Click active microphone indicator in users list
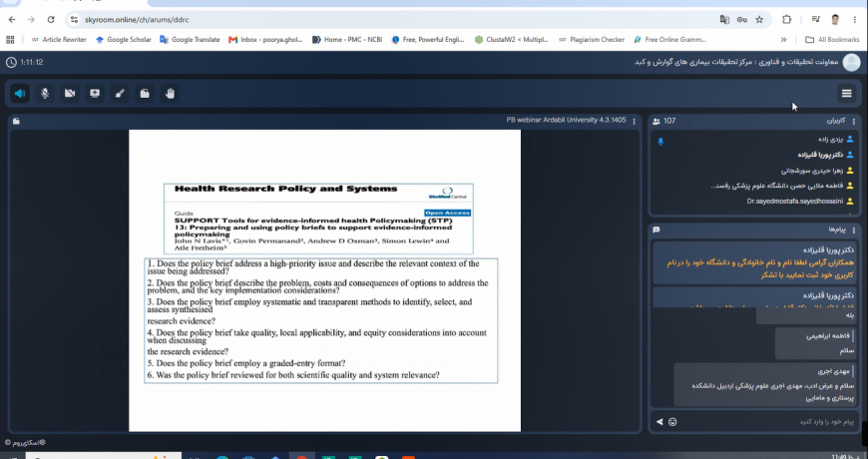Viewport: 868px width, 459px height. (x=660, y=141)
